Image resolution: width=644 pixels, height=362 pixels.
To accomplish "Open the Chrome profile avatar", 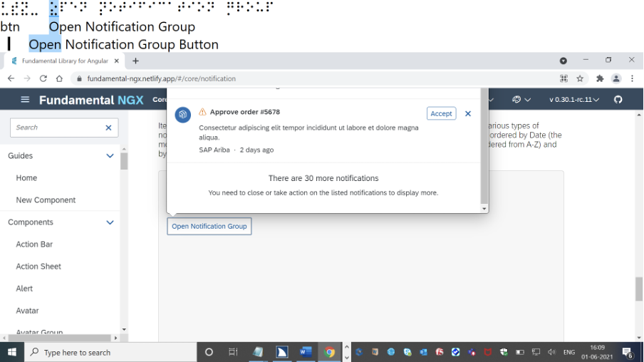I will coord(616,78).
